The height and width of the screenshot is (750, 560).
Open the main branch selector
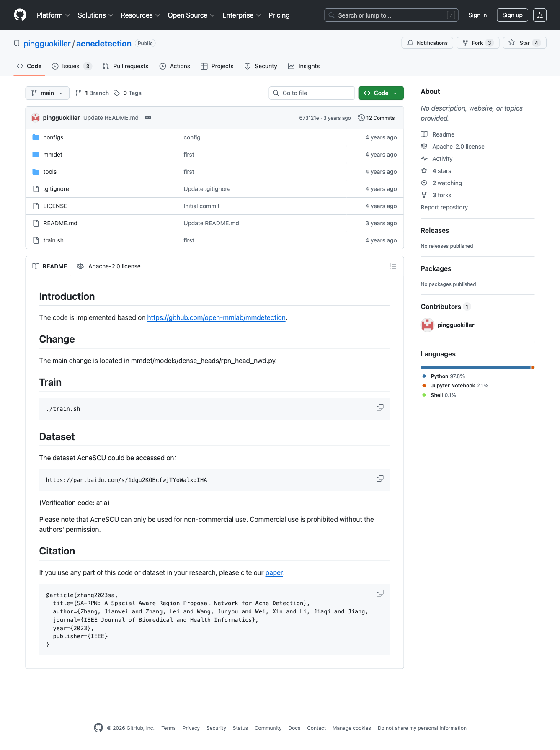(x=47, y=93)
